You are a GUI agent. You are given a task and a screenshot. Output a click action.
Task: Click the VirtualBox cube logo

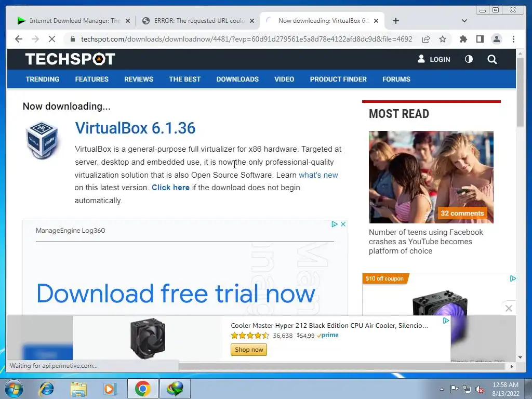[x=43, y=140]
